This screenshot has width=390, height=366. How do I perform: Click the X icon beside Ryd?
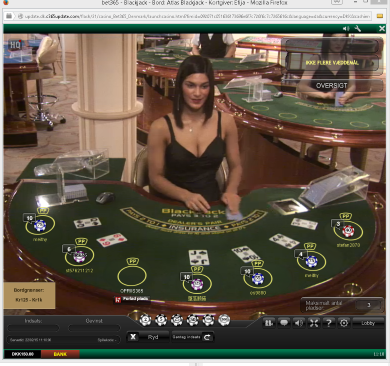click(133, 337)
